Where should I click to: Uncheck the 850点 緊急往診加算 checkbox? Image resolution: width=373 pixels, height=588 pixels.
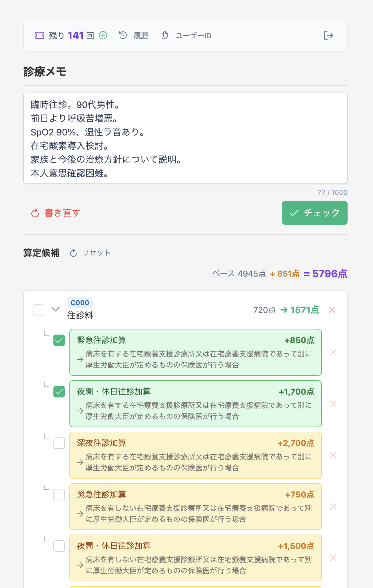(x=59, y=340)
